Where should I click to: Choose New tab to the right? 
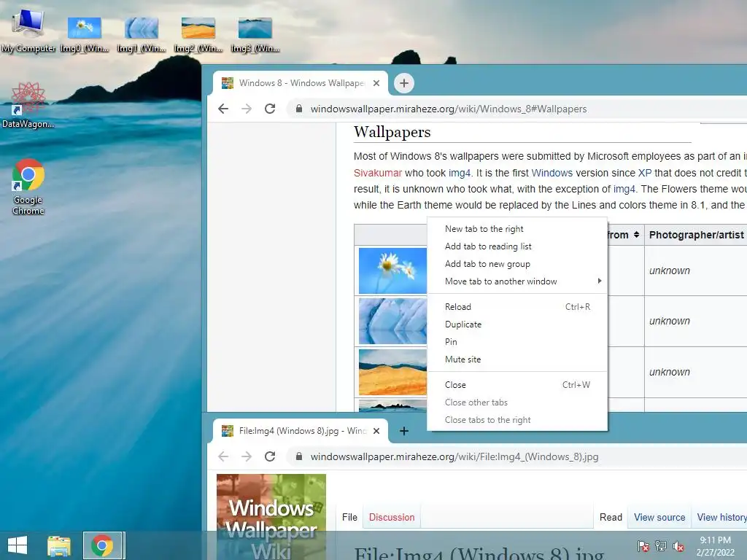point(517,229)
